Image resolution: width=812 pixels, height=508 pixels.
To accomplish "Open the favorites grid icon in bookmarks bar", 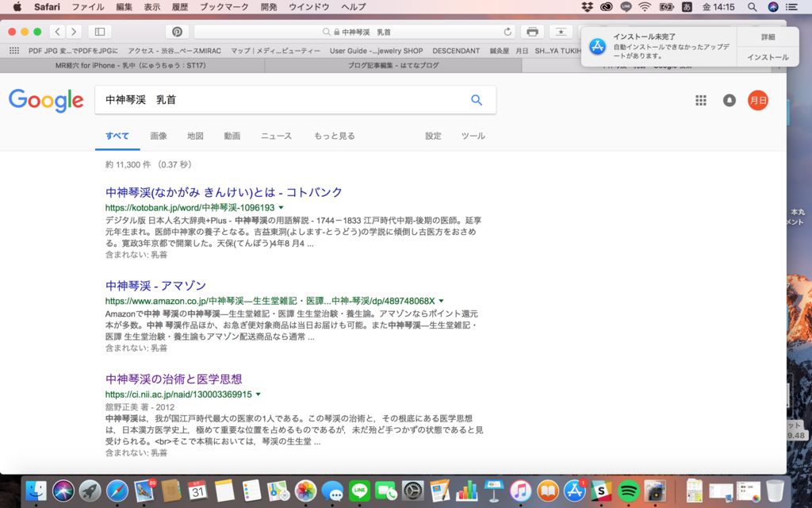I will (x=14, y=51).
